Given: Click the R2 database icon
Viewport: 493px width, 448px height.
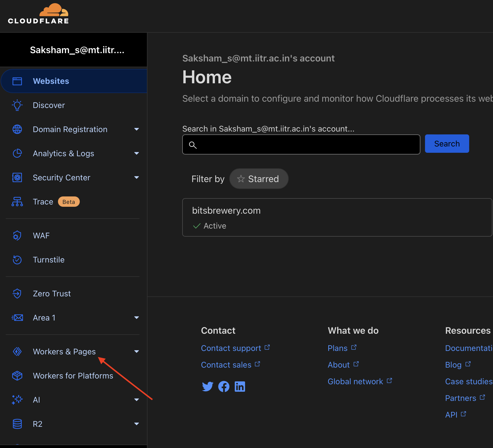Looking at the screenshot, I should (x=17, y=424).
